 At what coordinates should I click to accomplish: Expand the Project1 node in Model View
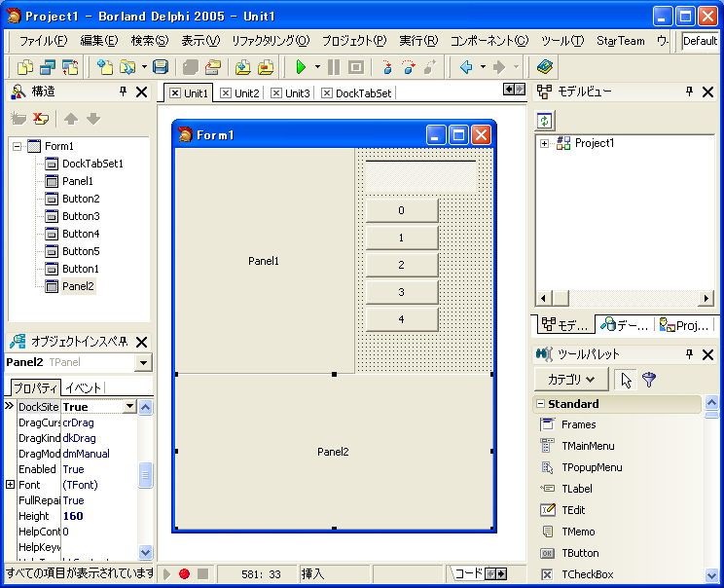coord(544,144)
